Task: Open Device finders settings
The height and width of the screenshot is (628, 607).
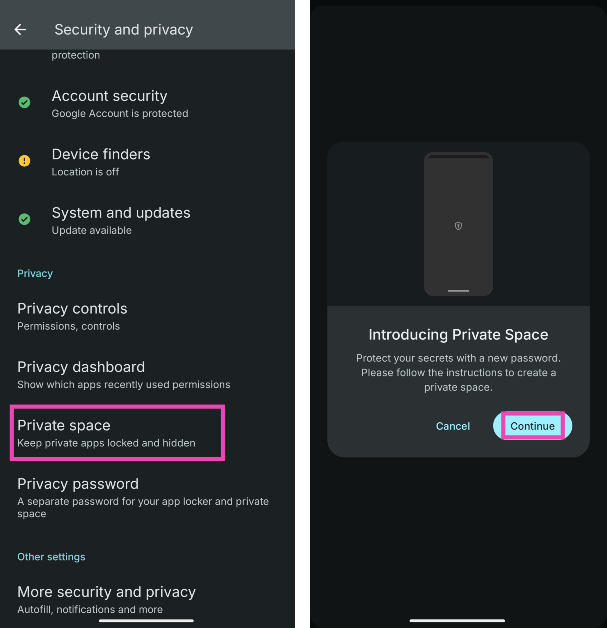Action: pyautogui.click(x=101, y=161)
